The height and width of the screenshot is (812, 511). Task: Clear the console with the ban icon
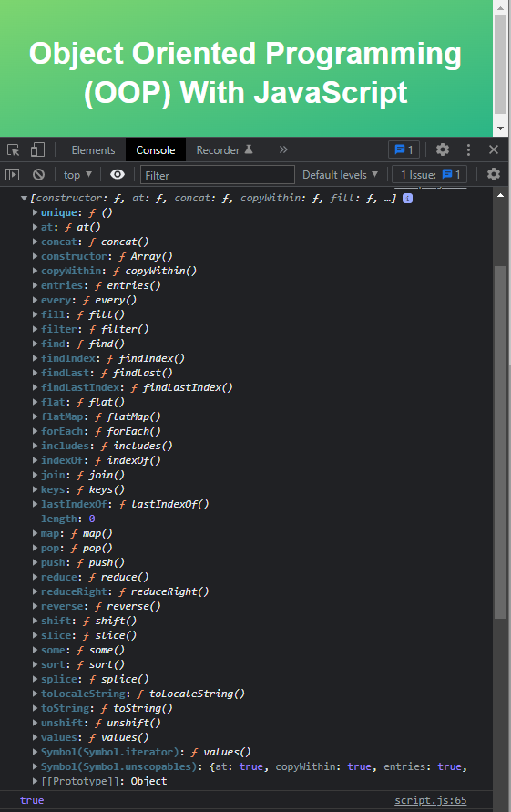[38, 174]
